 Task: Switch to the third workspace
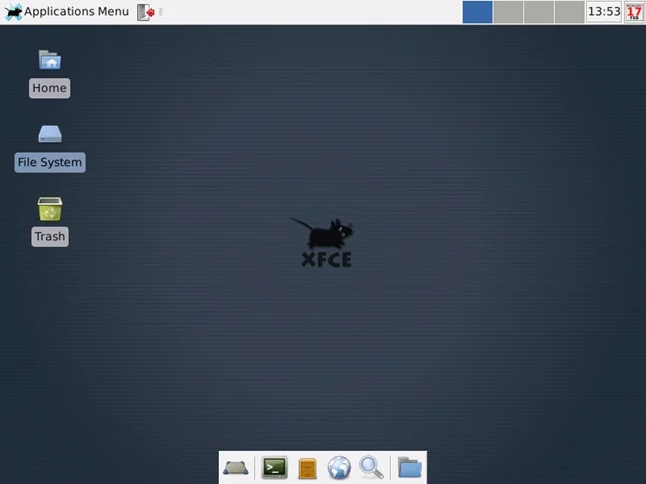click(539, 12)
